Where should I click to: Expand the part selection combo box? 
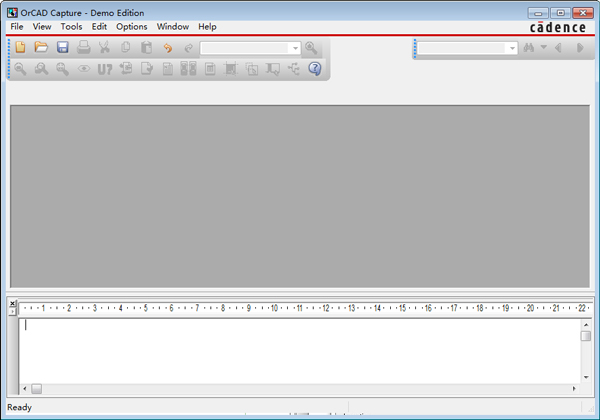pos(295,48)
